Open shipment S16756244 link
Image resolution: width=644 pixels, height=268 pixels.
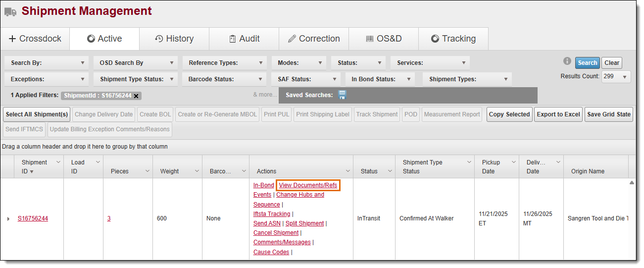tap(33, 218)
